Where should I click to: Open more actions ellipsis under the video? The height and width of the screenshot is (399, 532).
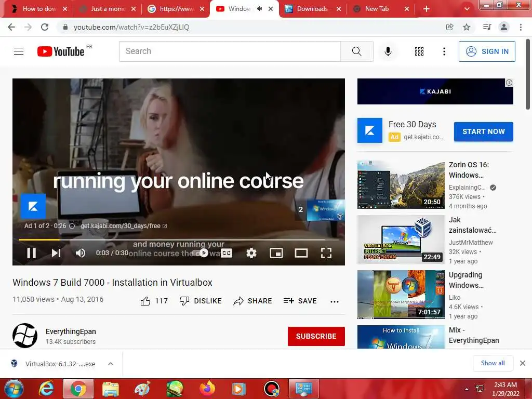[x=334, y=301]
